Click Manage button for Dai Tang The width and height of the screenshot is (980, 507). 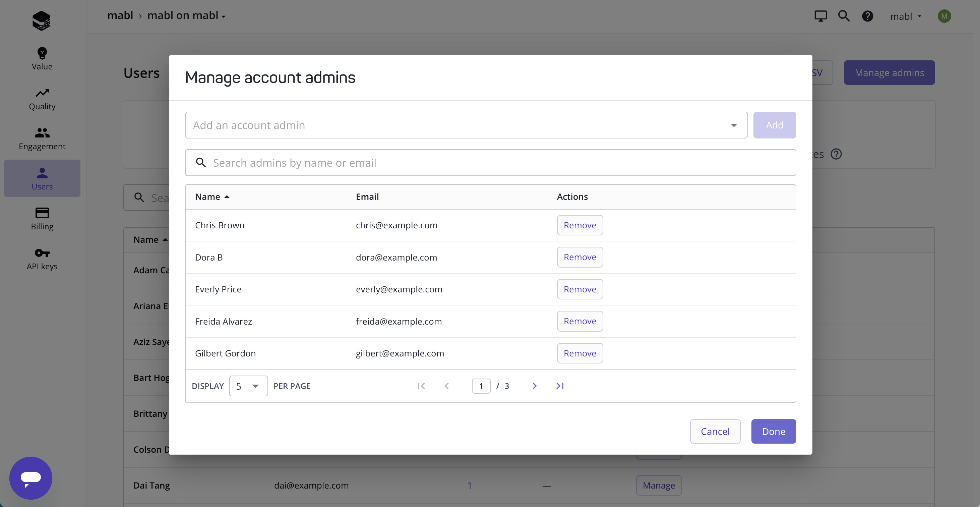click(x=659, y=485)
